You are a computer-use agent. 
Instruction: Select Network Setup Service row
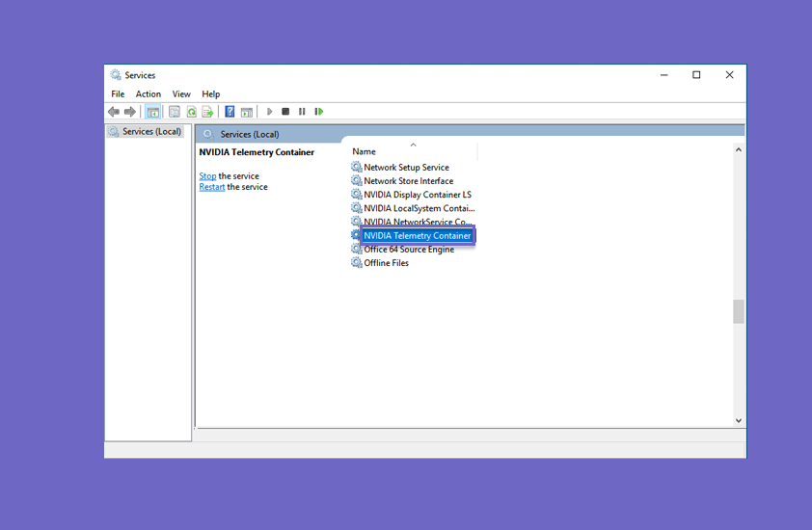pos(406,167)
